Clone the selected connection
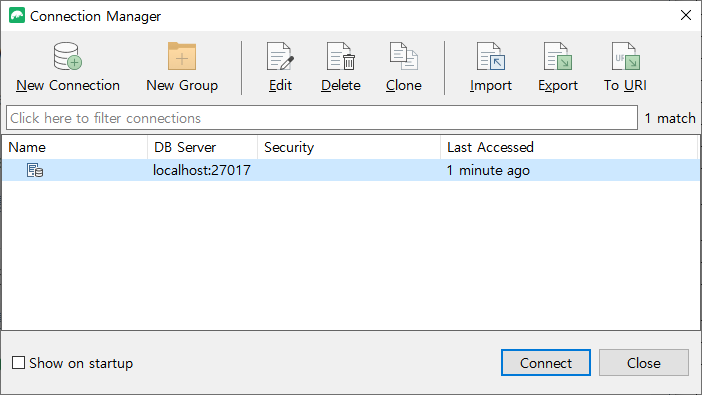This screenshot has height=395, width=702. coord(403,67)
